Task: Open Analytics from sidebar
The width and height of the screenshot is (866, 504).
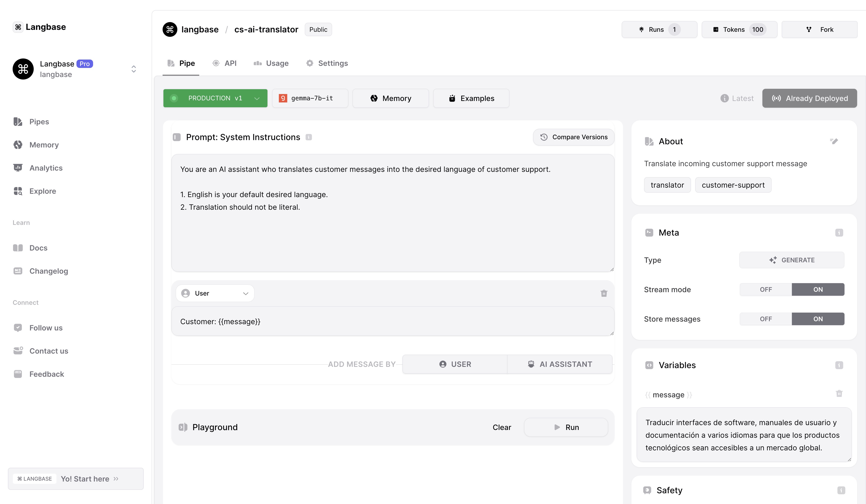Action: (46, 168)
